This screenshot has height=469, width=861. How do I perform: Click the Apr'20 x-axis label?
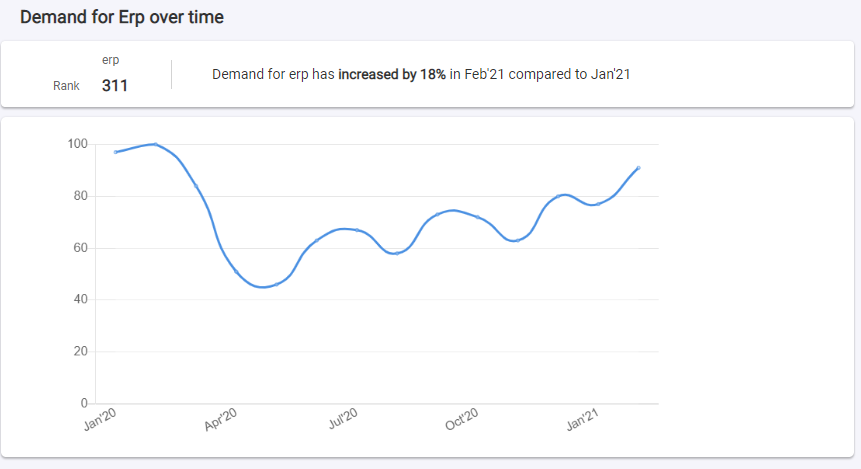pos(220,422)
